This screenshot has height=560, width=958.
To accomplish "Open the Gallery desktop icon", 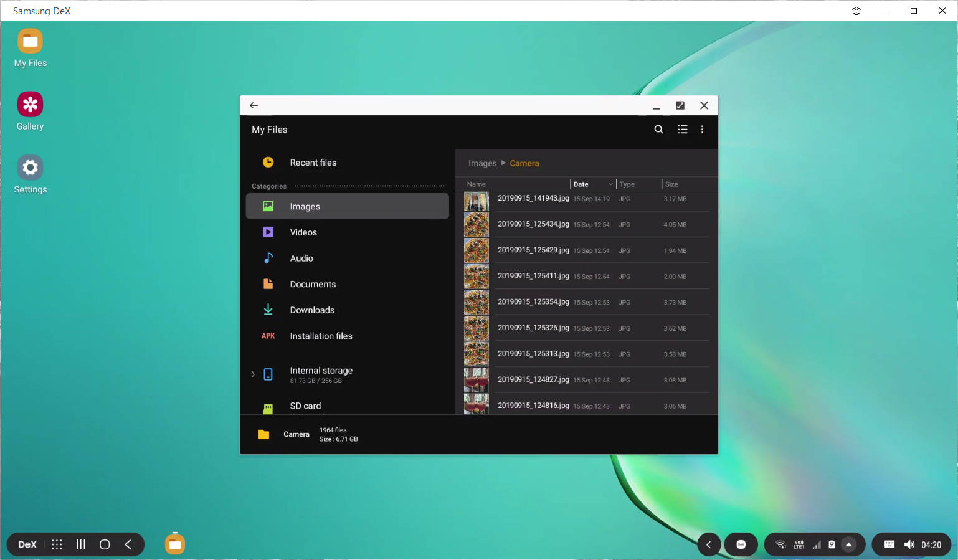I will [x=30, y=111].
